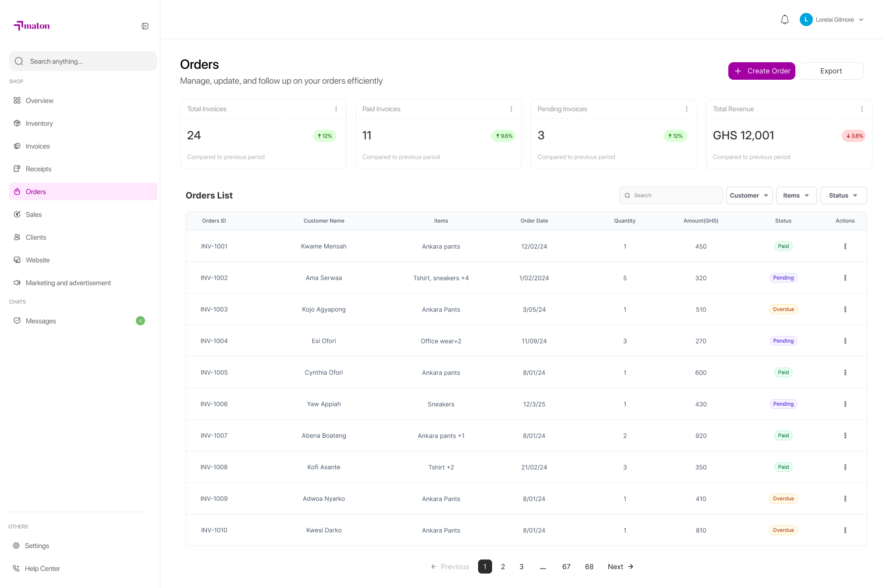Expand the Items filter dropdown
Viewport: 883px width, 588px height.
click(x=796, y=195)
